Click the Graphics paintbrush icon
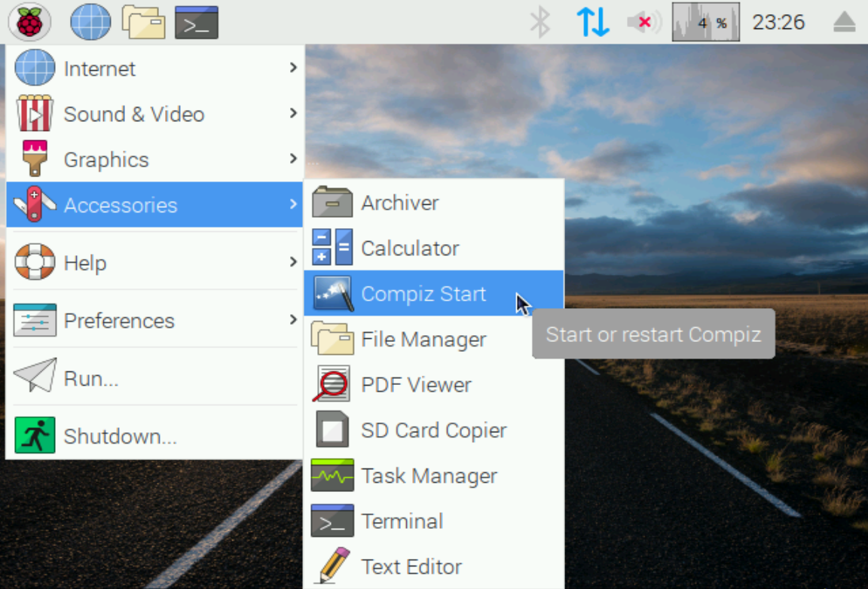The width and height of the screenshot is (868, 589). [x=35, y=158]
